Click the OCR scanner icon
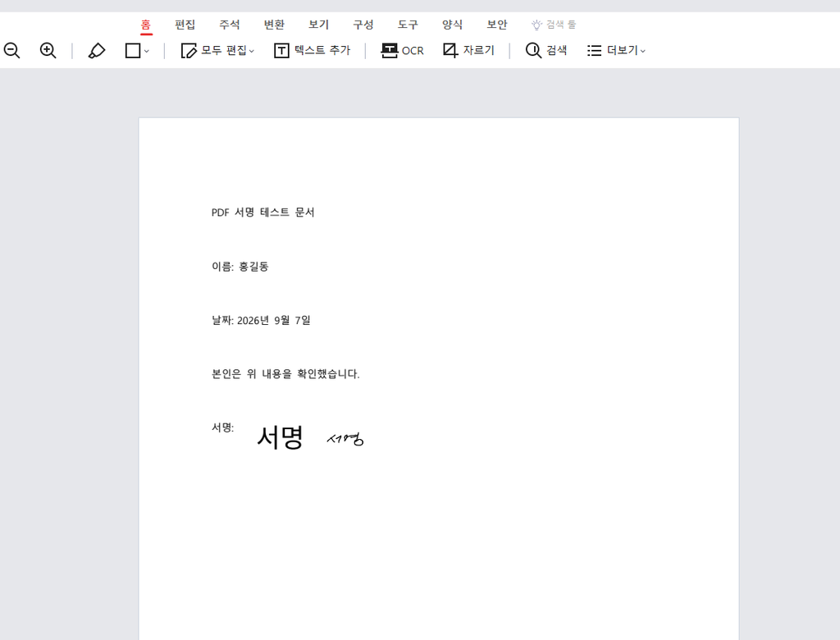The height and width of the screenshot is (640, 840). (389, 50)
